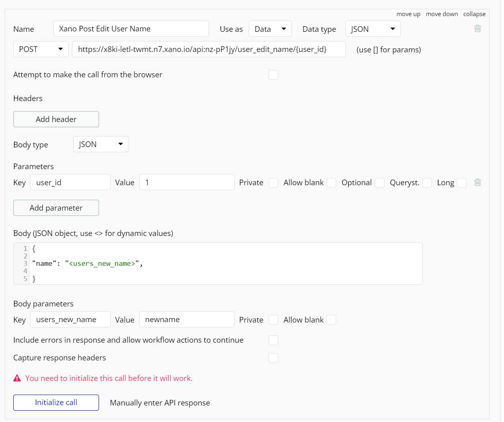
Task: Click the Add header button
Action: tap(56, 119)
